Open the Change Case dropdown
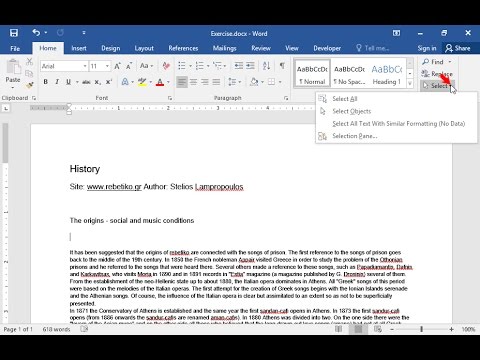The width and height of the screenshot is (480, 360). pos(146,66)
